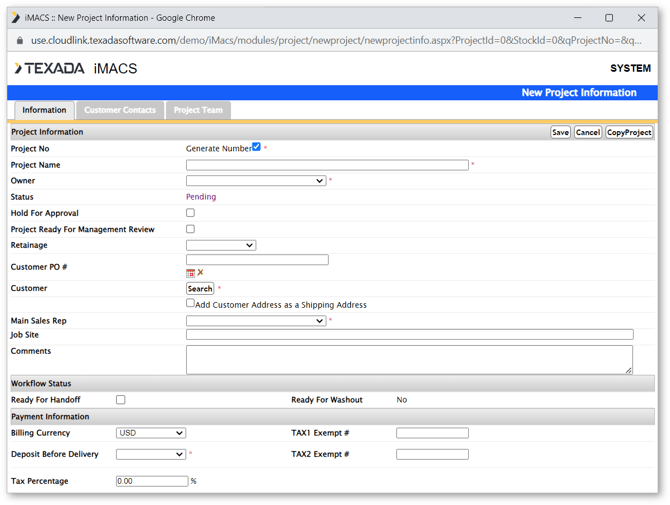Open the Billing Currency USD dropdown
This screenshot has width=670, height=505.
151,433
